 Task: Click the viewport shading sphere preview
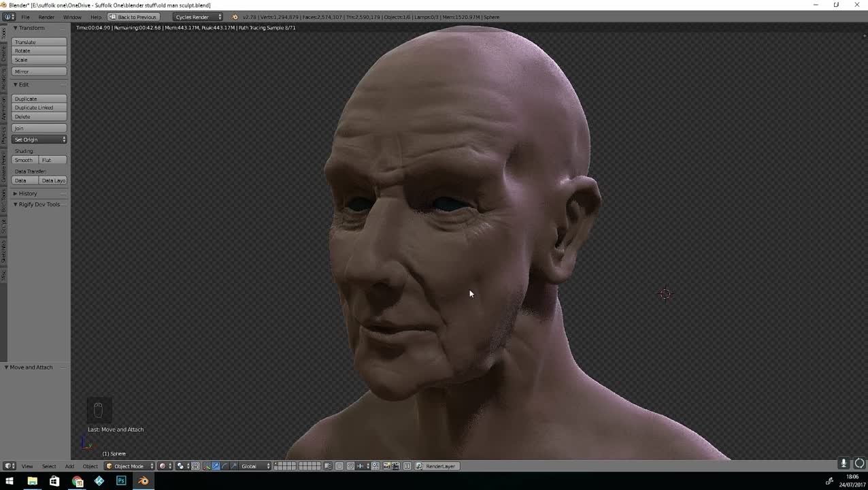tap(163, 466)
